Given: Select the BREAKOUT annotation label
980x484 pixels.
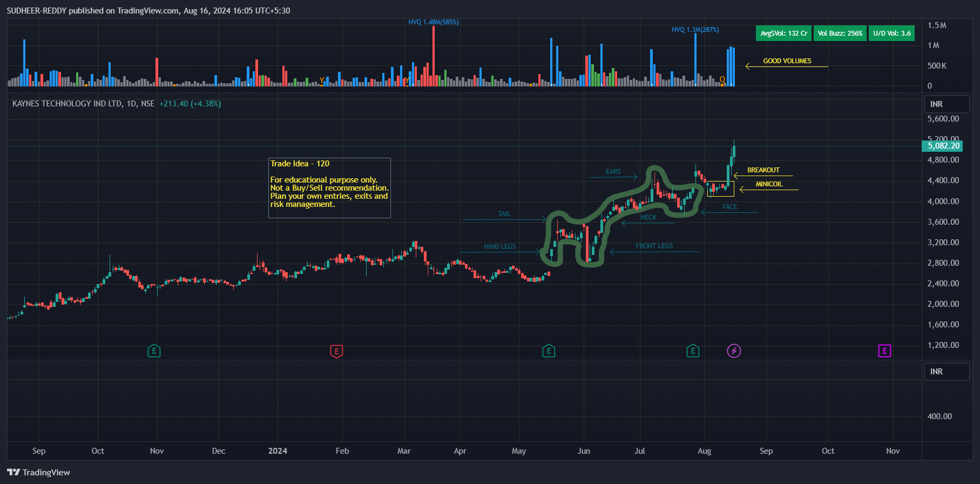Looking at the screenshot, I should point(763,170).
